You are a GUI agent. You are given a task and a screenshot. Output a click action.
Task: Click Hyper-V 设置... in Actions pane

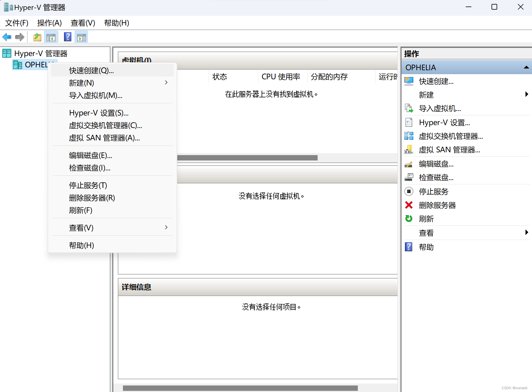(x=445, y=123)
